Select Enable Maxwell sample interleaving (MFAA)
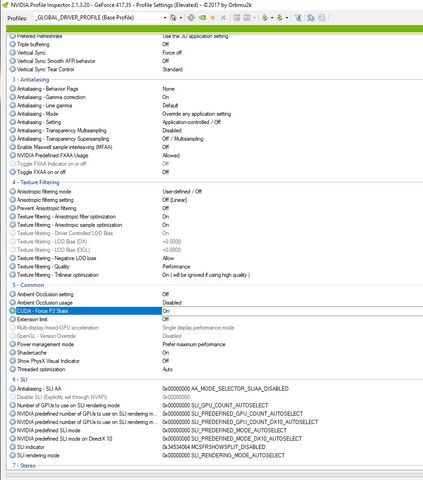Viewport: 423px width, 480px height. (x=64, y=147)
